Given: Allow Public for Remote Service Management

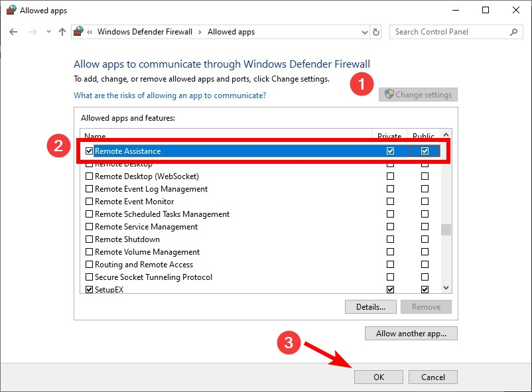Looking at the screenshot, I should tap(425, 226).
